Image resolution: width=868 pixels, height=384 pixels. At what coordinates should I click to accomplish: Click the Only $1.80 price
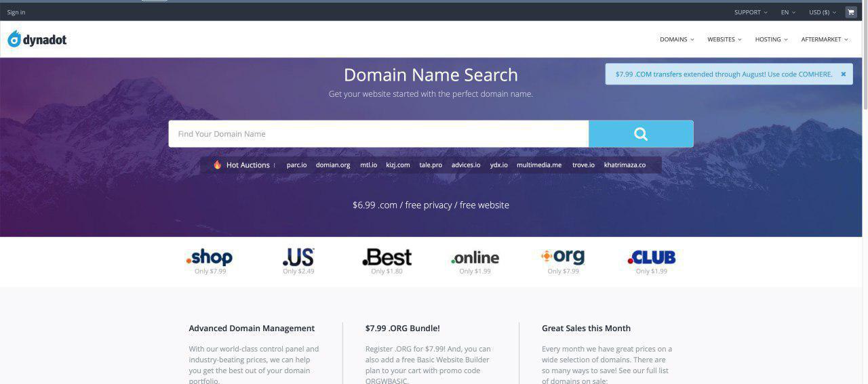387,271
